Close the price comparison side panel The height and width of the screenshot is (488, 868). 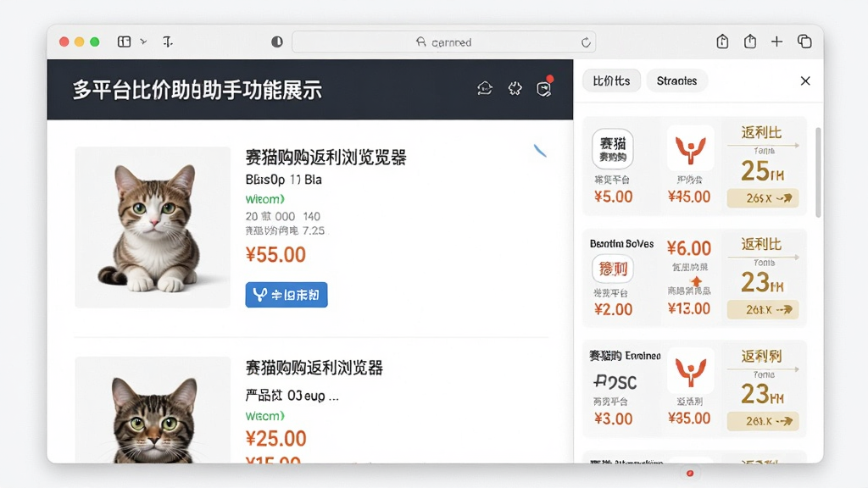click(805, 80)
